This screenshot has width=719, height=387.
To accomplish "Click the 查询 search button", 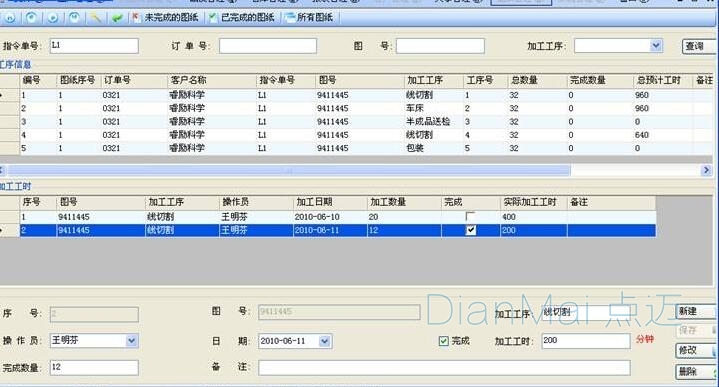I will [x=698, y=46].
